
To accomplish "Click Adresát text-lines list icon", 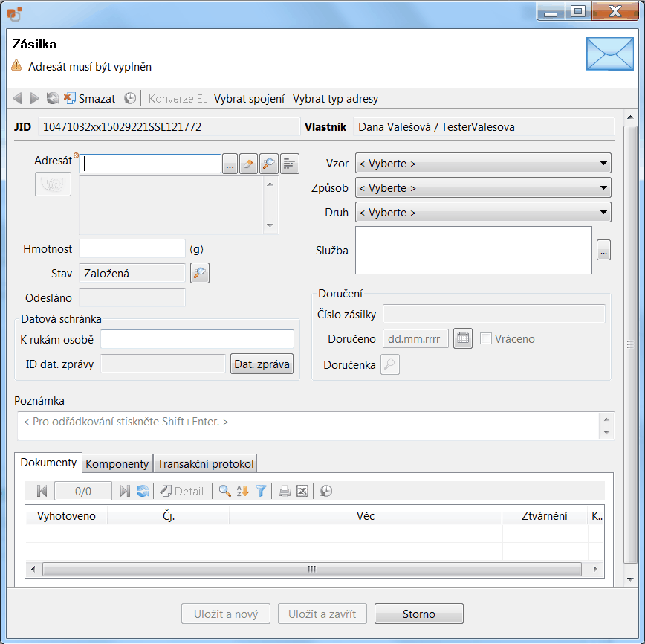I will click(290, 164).
